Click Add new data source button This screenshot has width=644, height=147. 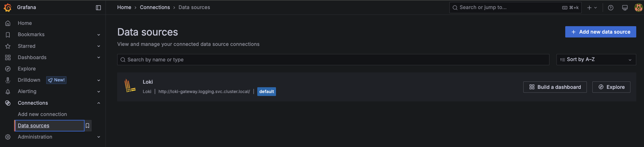click(600, 32)
